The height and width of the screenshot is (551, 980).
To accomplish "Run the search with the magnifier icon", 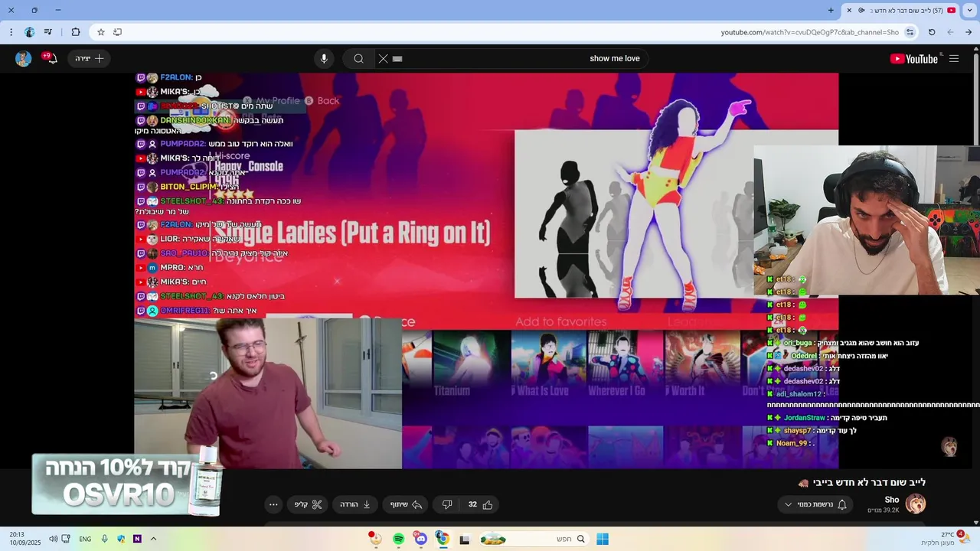I will click(x=358, y=59).
